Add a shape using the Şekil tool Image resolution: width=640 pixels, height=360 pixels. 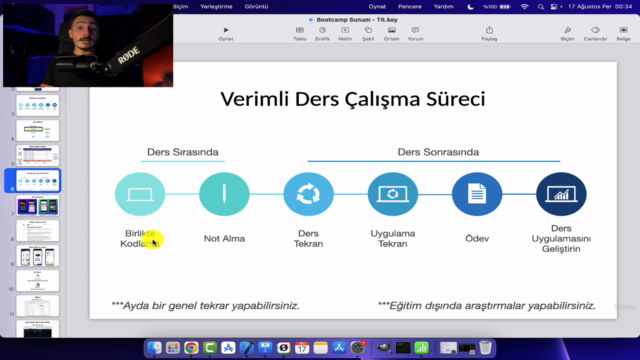pos(368,33)
